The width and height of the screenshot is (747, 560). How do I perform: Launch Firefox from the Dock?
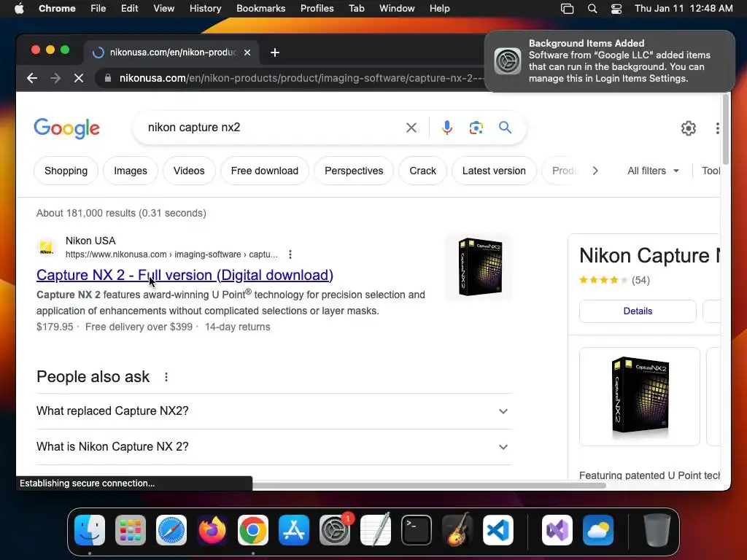click(x=212, y=530)
